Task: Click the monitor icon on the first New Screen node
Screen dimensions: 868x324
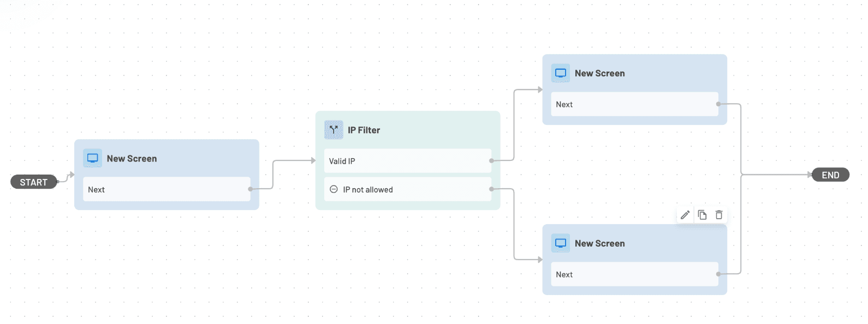Action: tap(92, 158)
